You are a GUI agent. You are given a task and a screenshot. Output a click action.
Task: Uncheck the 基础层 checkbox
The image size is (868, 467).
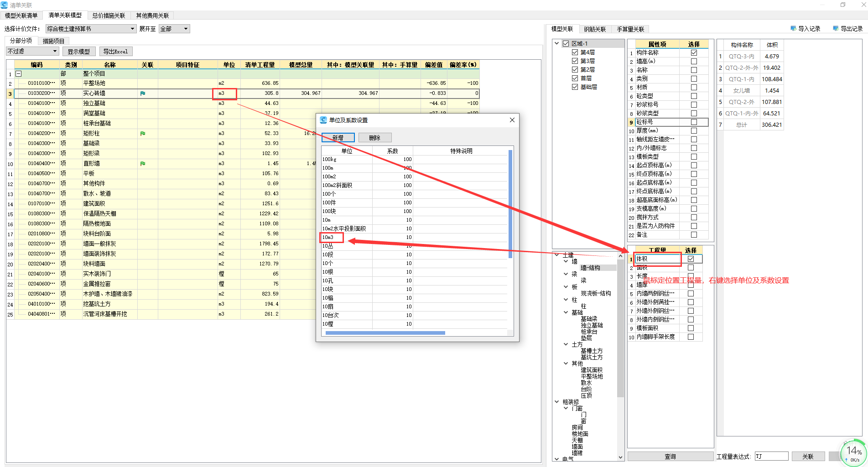point(575,87)
